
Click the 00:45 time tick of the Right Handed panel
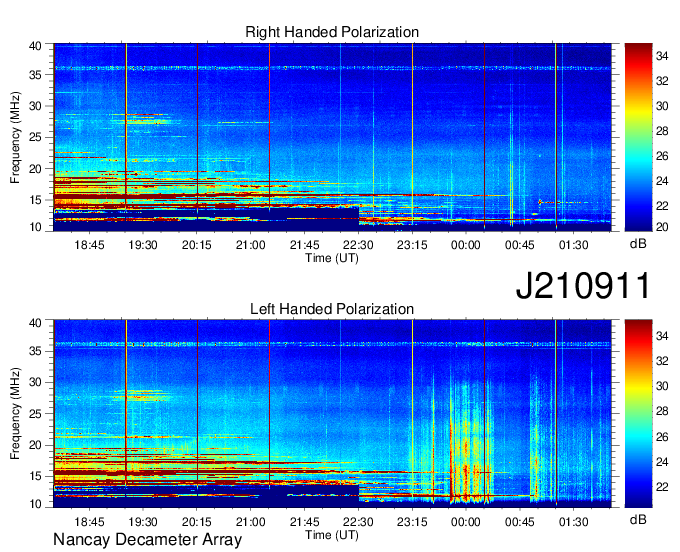click(520, 245)
